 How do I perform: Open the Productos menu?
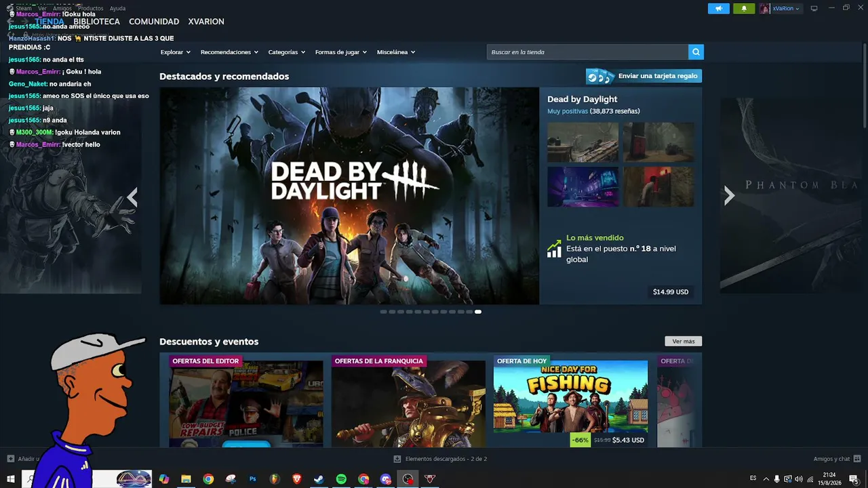(x=90, y=8)
